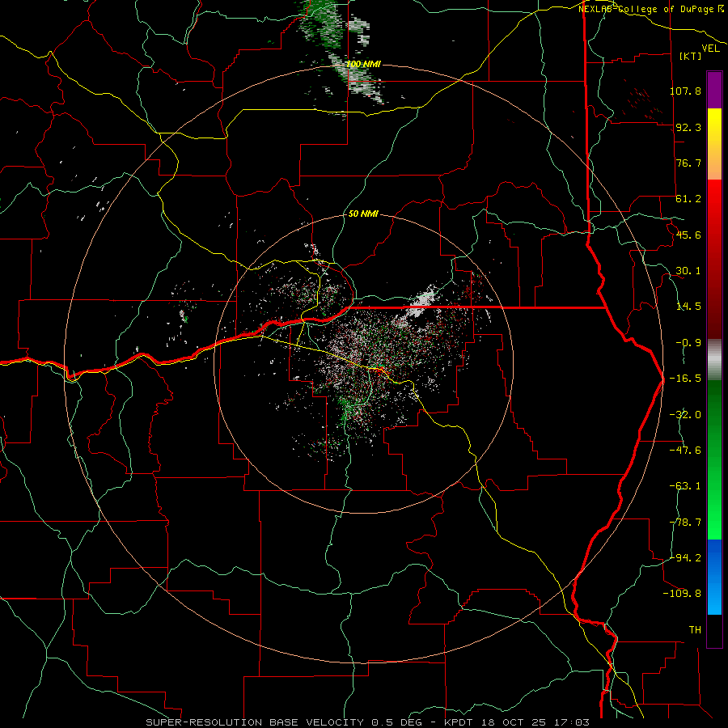Click the purple segment of the velocity color bar
Image resolution: width=728 pixels, height=728 pixels.
[714, 90]
